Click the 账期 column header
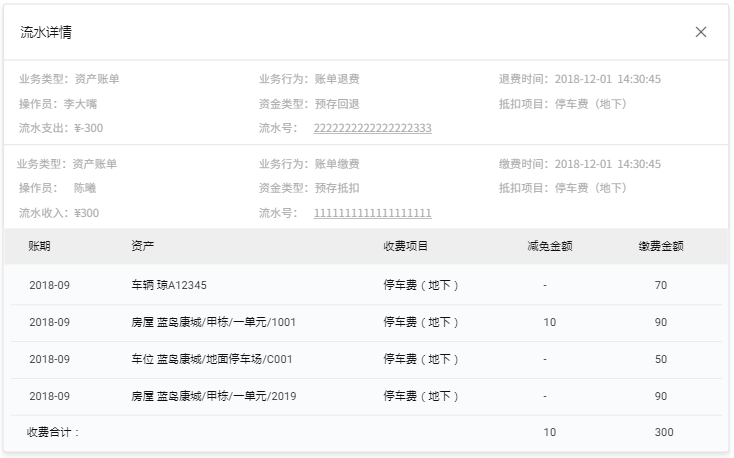 click(39, 247)
